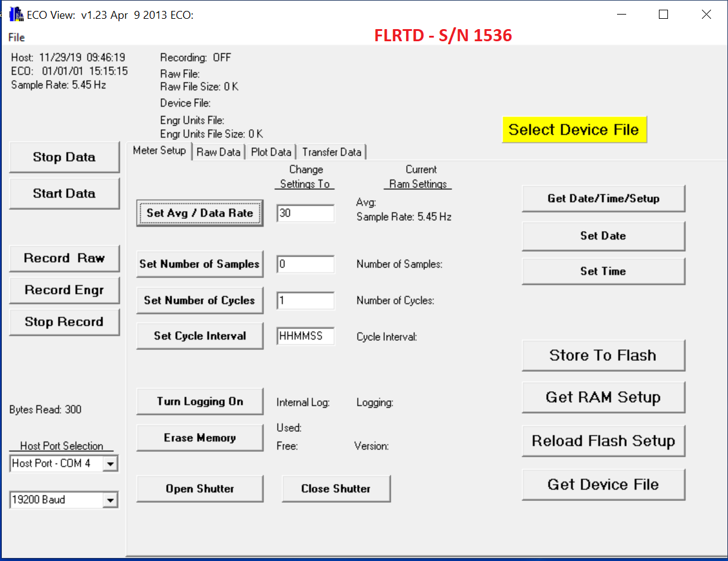
Task: Click the Stop Data button
Action: (64, 157)
